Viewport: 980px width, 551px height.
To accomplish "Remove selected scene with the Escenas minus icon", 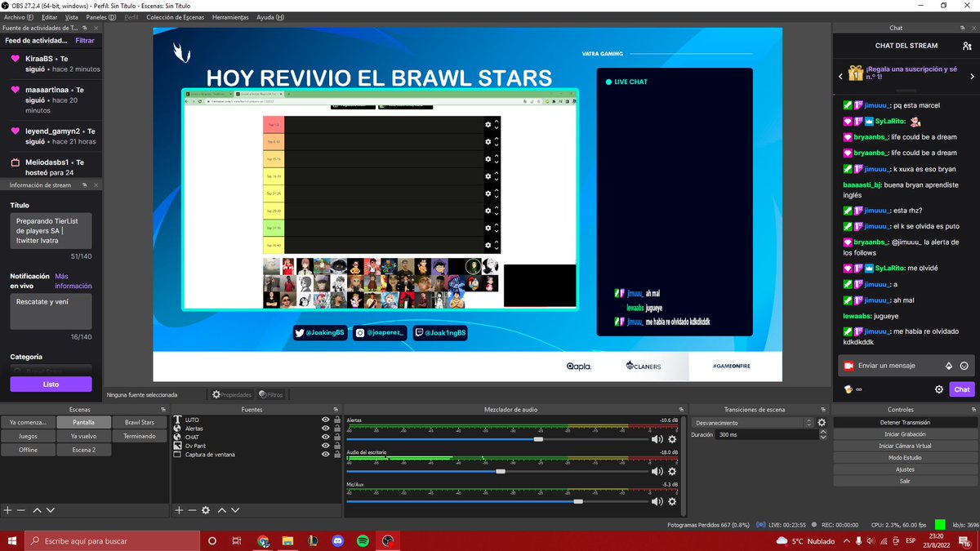I will click(x=22, y=509).
